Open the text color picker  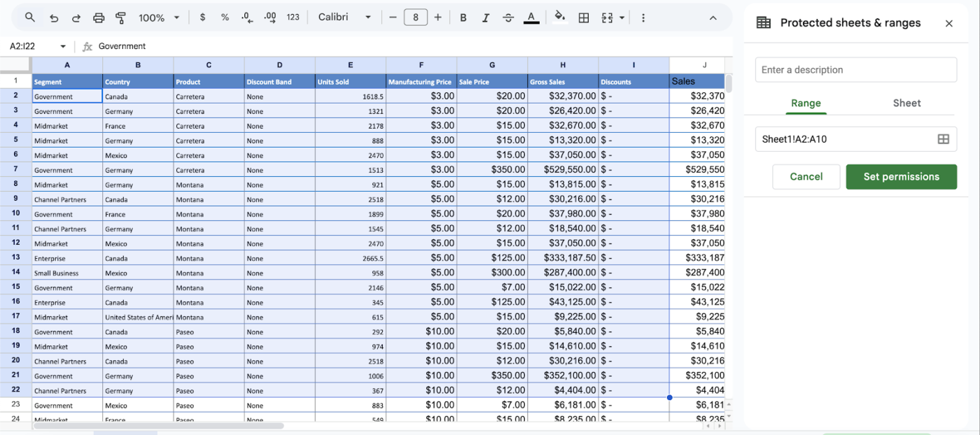pos(531,17)
